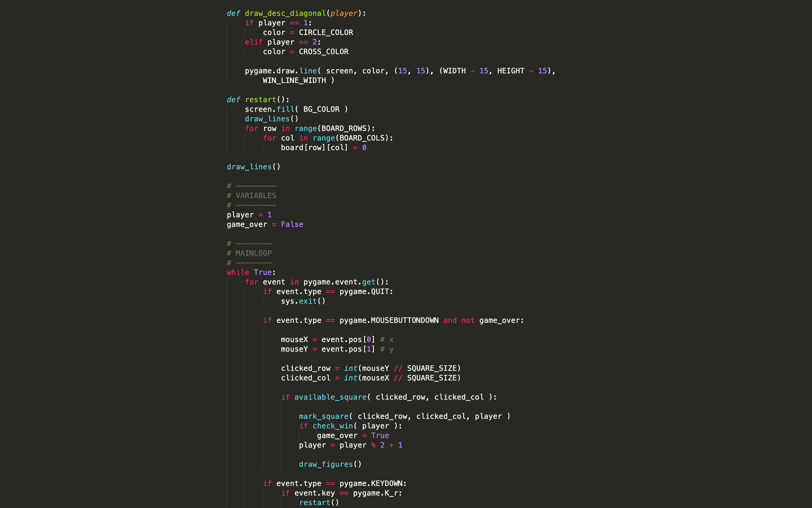
Task: Click 'clicked_col = int(mouseX // SQUARE_SIZE)' line
Action: (x=371, y=378)
